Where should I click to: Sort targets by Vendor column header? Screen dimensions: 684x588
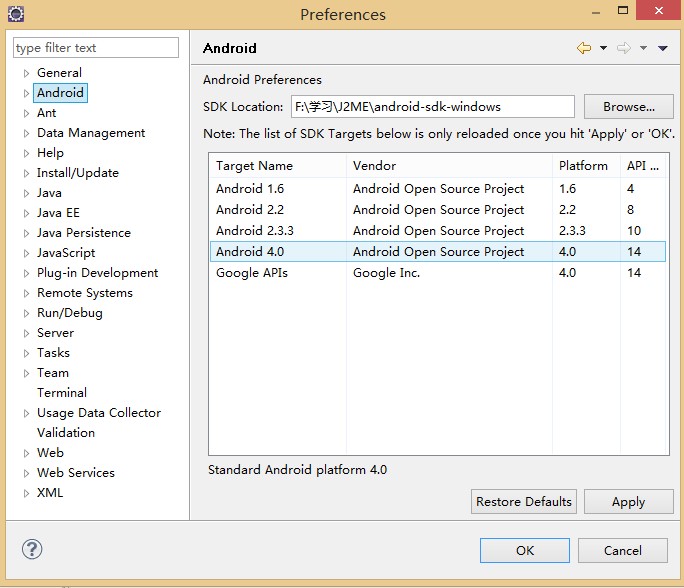click(x=448, y=166)
